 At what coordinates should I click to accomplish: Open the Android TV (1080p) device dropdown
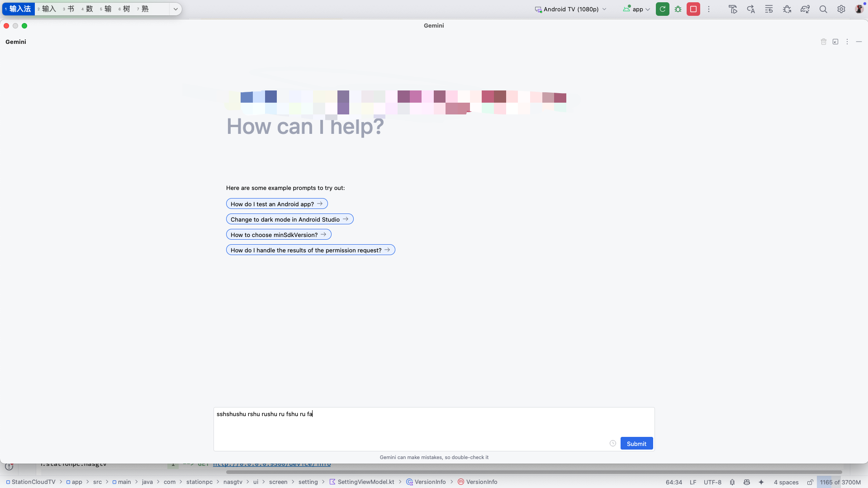tap(570, 9)
